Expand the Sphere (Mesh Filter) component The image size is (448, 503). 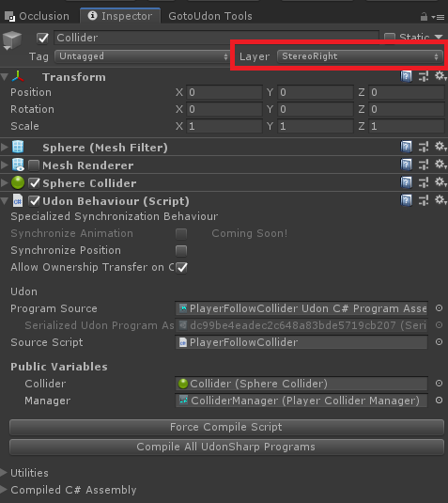[4, 148]
